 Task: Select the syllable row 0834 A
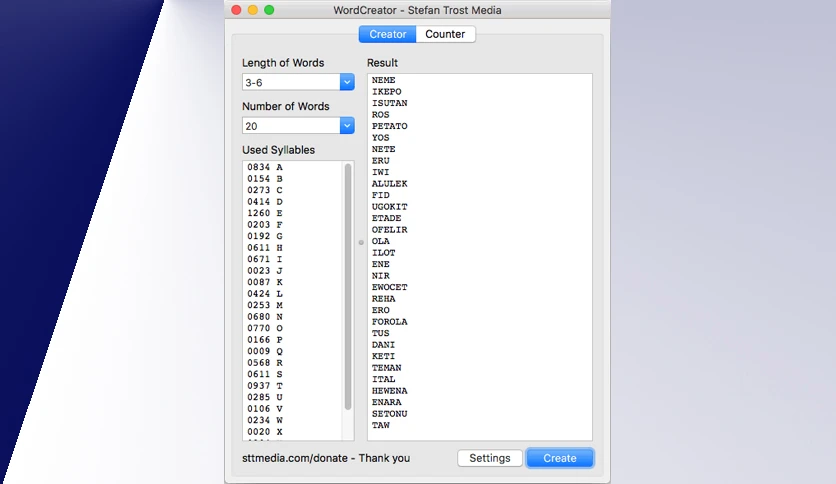265,167
